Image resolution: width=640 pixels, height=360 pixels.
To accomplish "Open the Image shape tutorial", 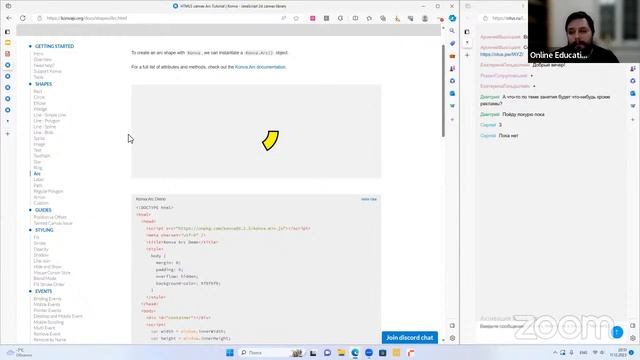I will [x=39, y=144].
